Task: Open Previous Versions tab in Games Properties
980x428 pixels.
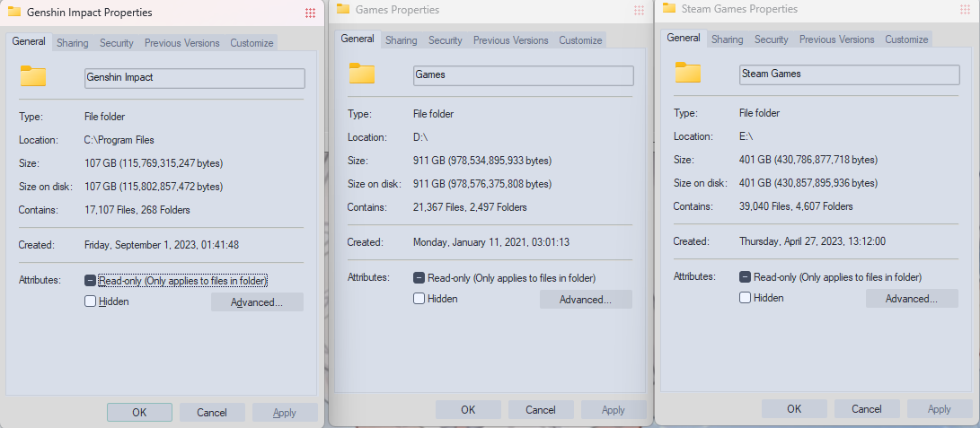Action: pyautogui.click(x=510, y=40)
